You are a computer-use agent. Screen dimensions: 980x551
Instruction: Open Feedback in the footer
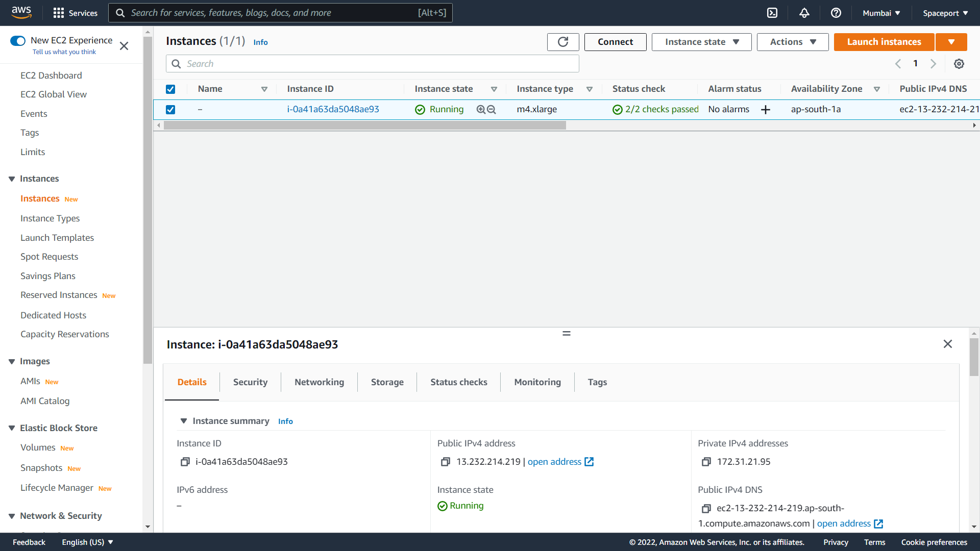click(29, 542)
